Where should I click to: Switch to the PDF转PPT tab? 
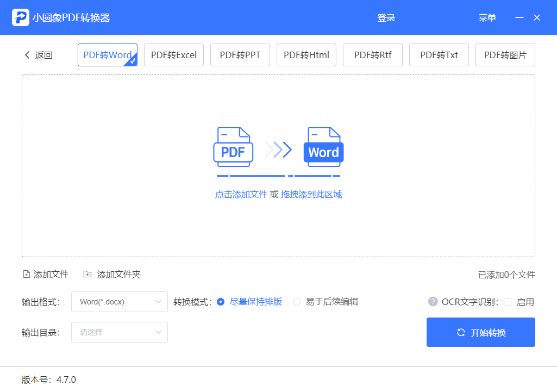[240, 55]
